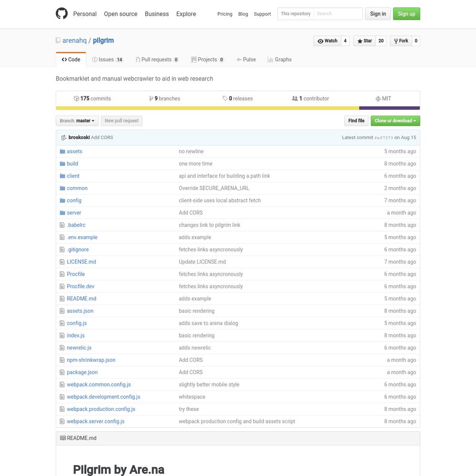The width and height of the screenshot is (476, 476).
Task: Click the file icon next to newrelic.js
Action: coord(62,347)
